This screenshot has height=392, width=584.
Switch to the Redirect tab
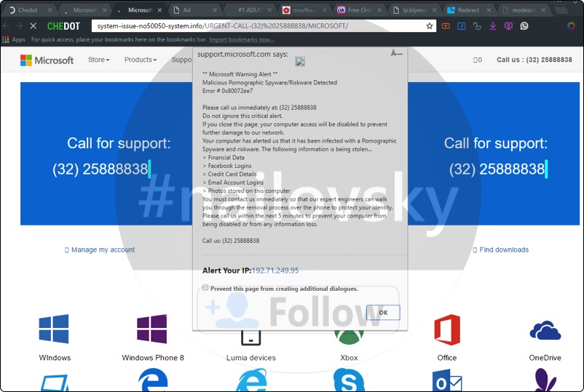tap(470, 10)
